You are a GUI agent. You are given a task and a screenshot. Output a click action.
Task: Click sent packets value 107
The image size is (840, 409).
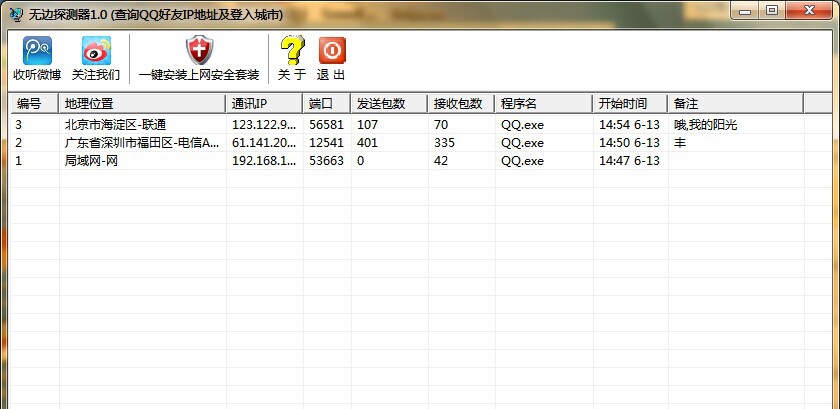(368, 125)
